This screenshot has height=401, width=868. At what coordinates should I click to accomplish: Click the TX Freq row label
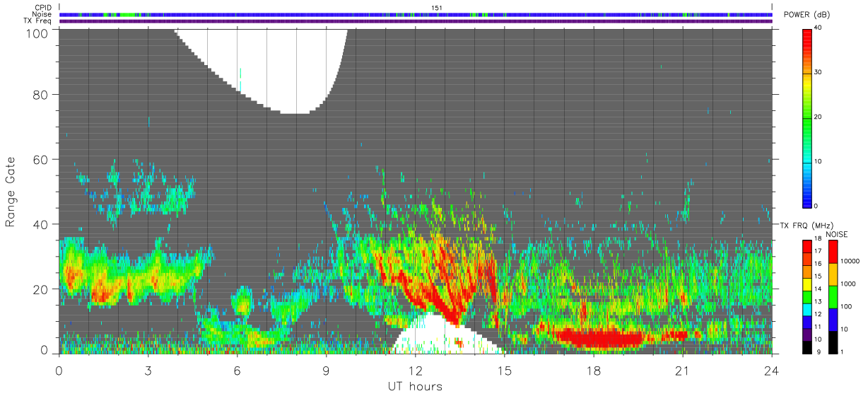click(x=37, y=21)
